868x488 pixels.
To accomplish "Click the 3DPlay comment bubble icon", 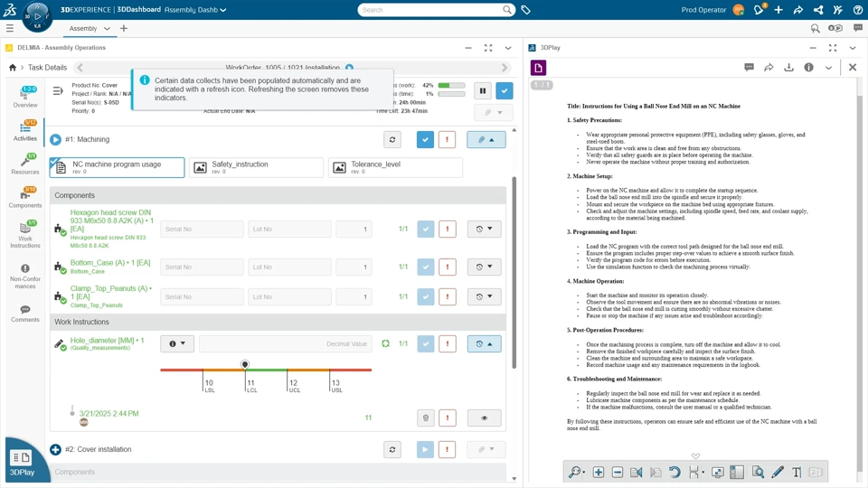I will pyautogui.click(x=749, y=68).
